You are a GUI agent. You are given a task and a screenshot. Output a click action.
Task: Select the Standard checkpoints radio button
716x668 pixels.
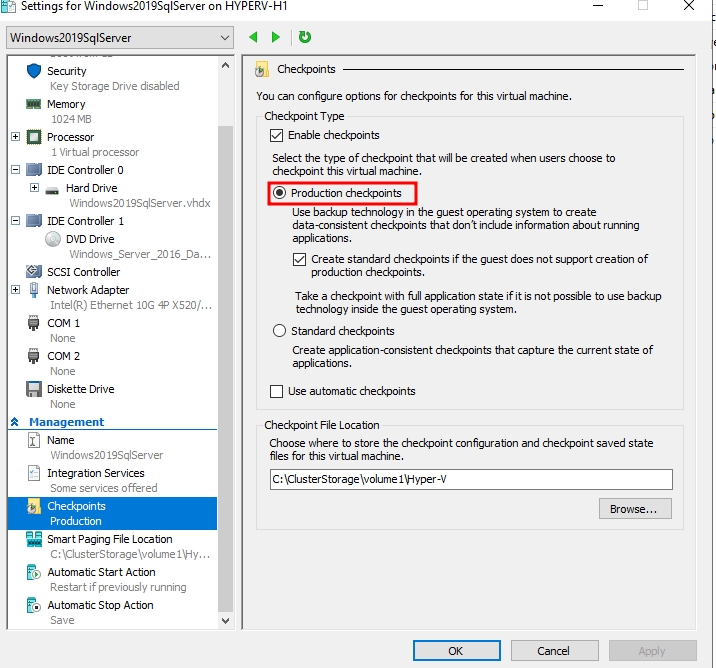(x=280, y=331)
